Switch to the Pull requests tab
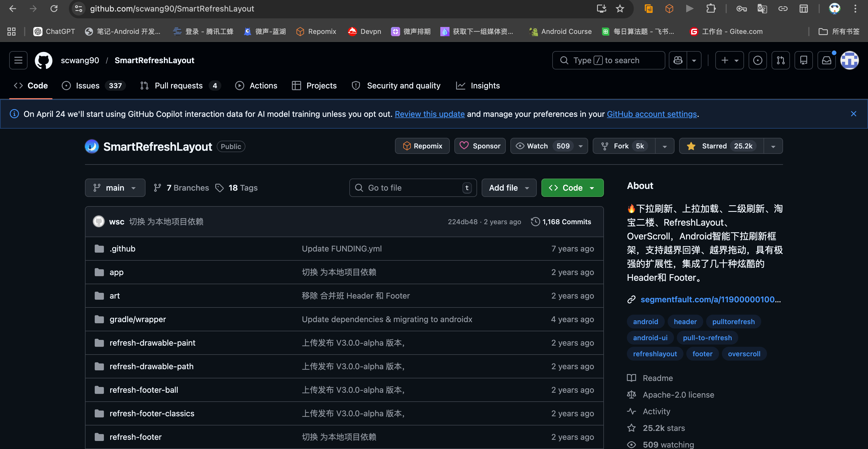868x449 pixels. pos(179,86)
